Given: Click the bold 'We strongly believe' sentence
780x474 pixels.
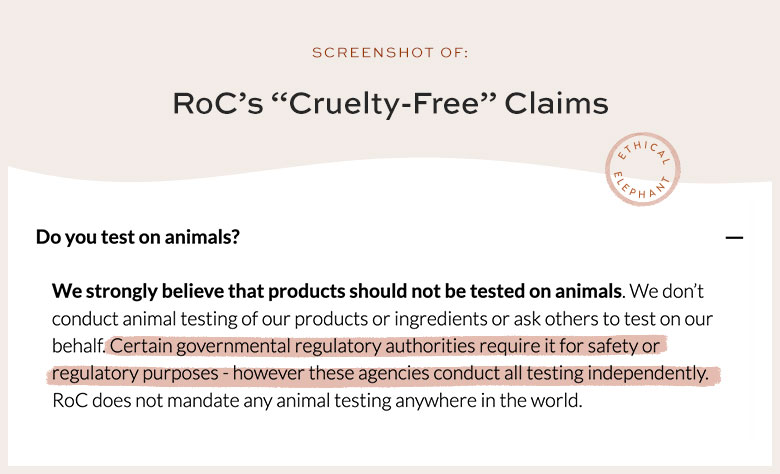Looking at the screenshot, I should [337, 291].
